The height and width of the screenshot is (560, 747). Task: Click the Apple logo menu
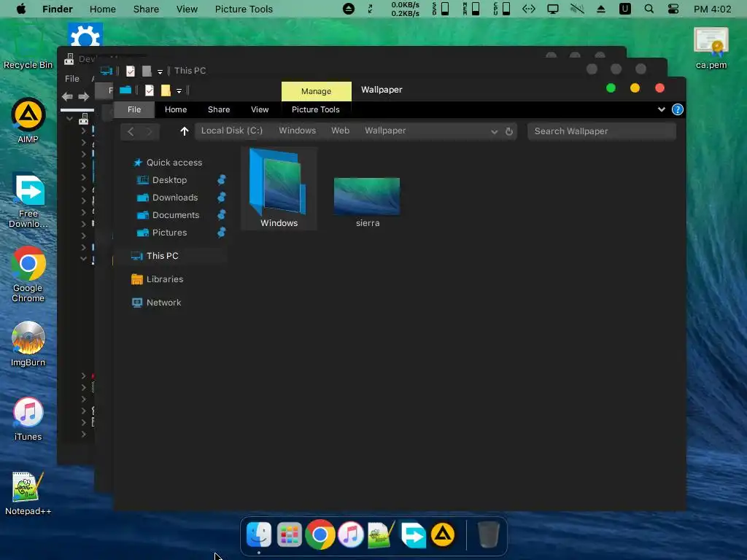(21, 9)
